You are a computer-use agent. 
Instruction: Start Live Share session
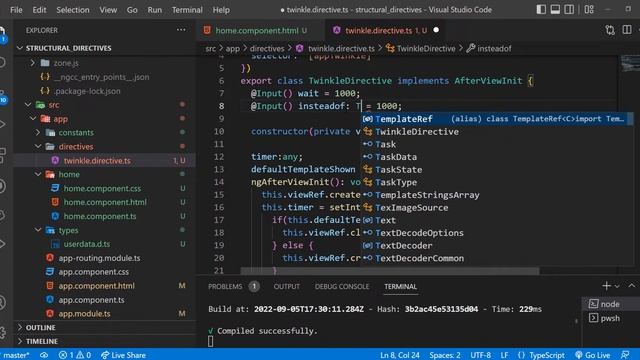click(123, 355)
